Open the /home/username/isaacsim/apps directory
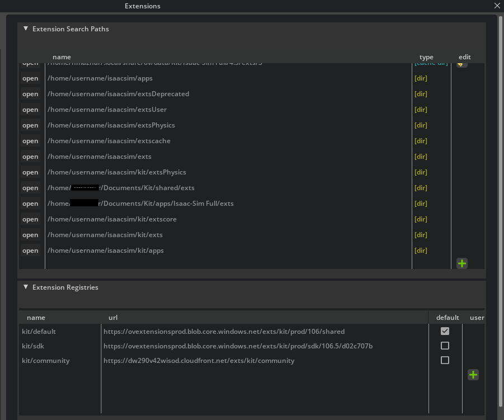The image size is (504, 420). [30, 78]
